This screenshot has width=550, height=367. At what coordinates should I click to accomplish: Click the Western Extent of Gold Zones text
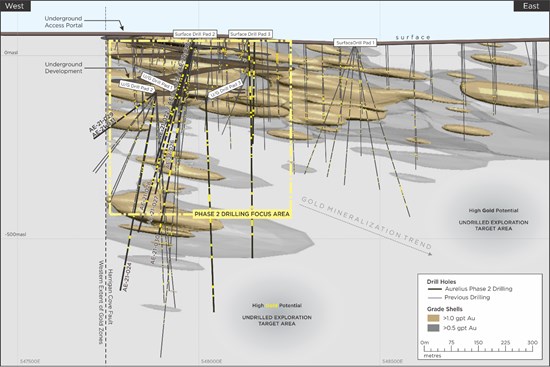pyautogui.click(x=101, y=302)
